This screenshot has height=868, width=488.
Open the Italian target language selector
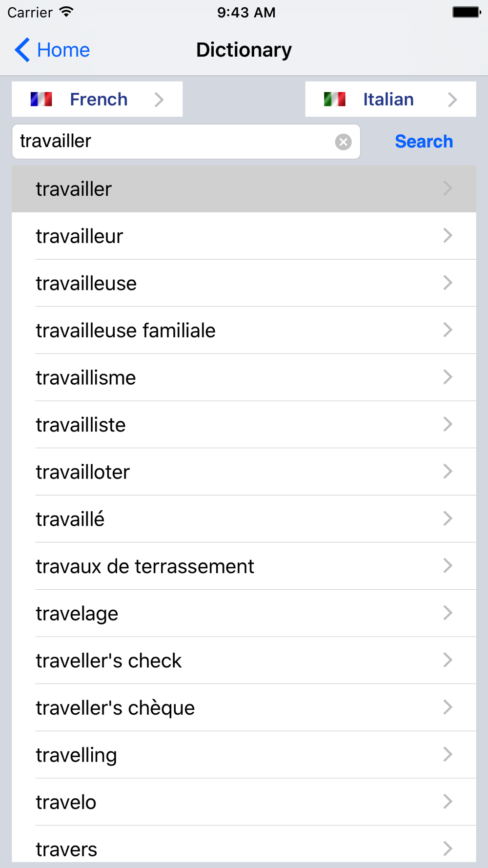(x=390, y=99)
